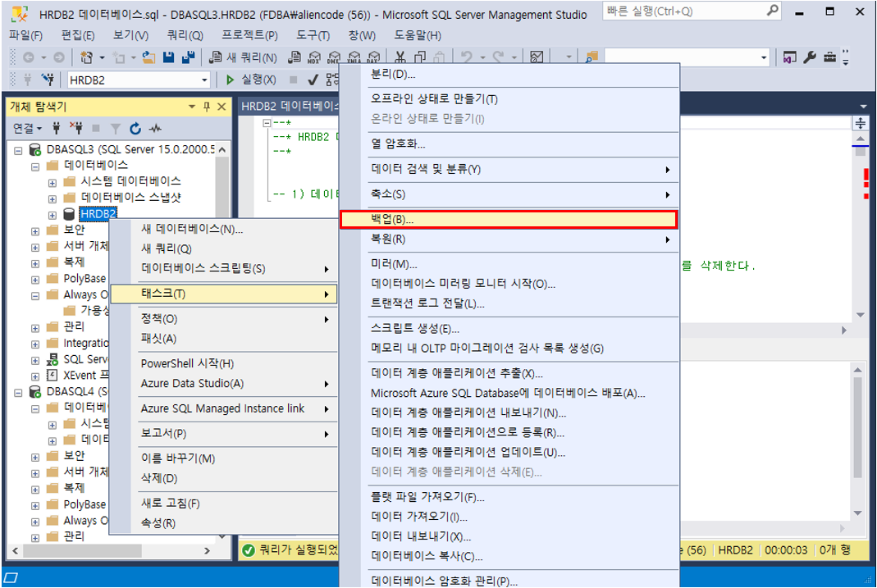The image size is (877, 588).
Task: Collapse the code outline box in editor
Action: (267, 122)
